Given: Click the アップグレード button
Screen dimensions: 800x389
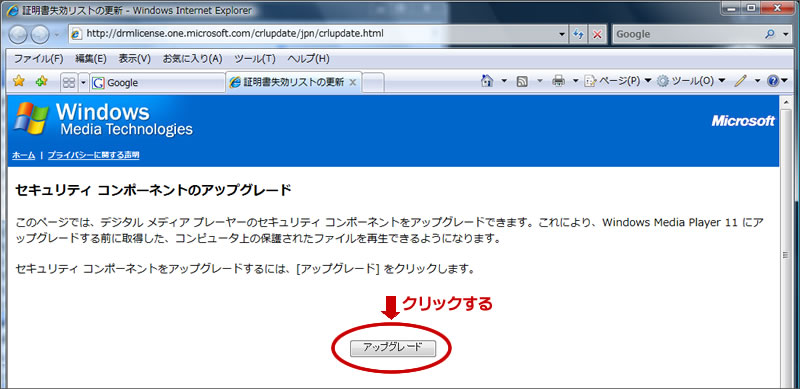Looking at the screenshot, I should (x=393, y=348).
